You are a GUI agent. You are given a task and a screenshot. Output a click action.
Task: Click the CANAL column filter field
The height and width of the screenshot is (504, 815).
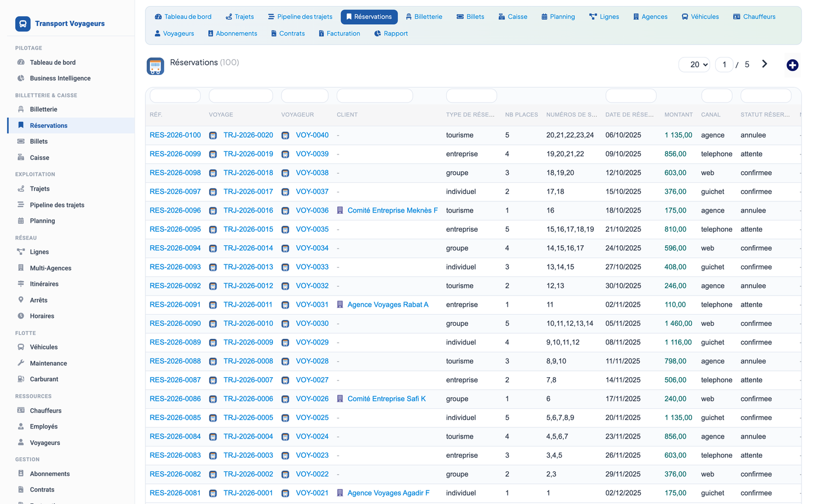716,96
